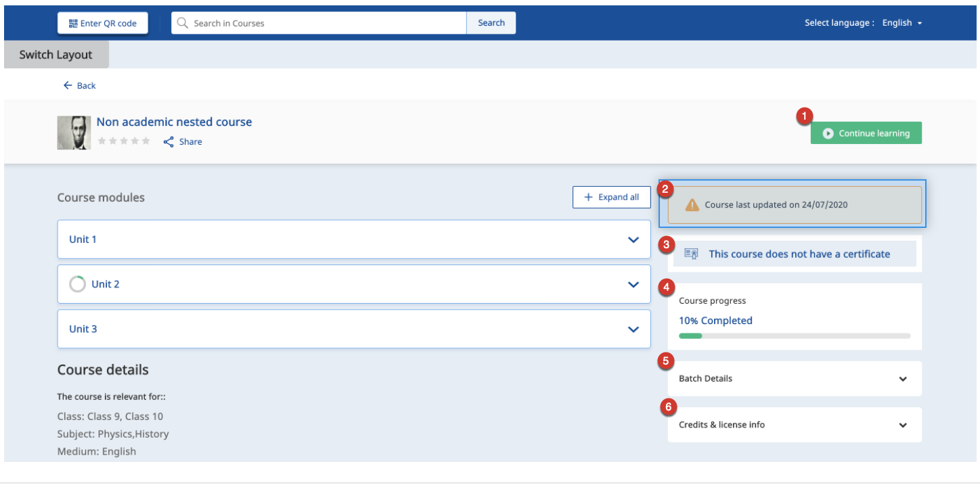
Task: Click the QR code icon
Action: 72,23
